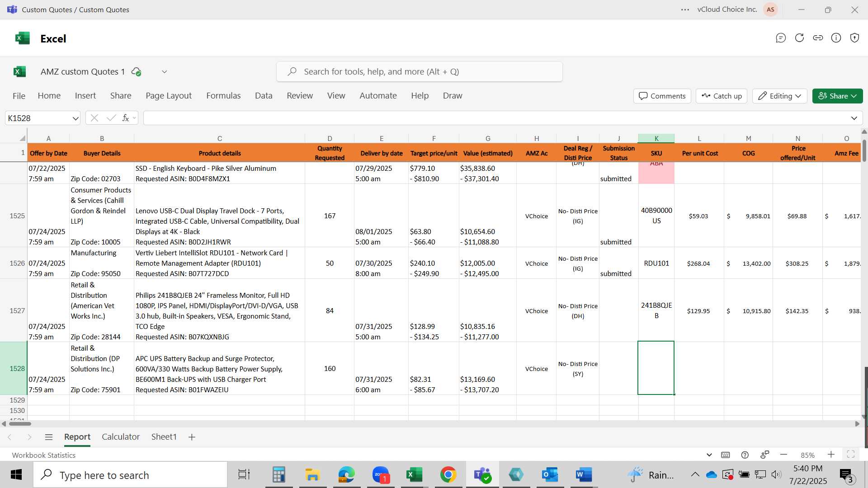Show hidden system tray icons

(695, 474)
